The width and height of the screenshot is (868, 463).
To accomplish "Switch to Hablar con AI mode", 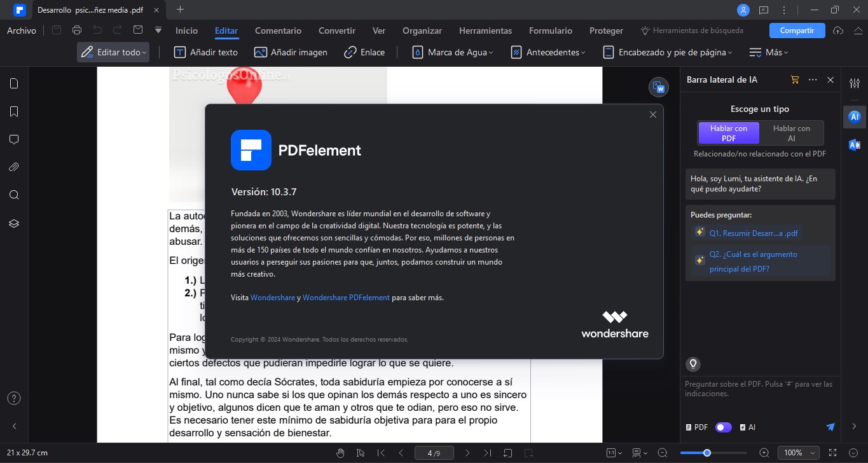I will (x=792, y=133).
